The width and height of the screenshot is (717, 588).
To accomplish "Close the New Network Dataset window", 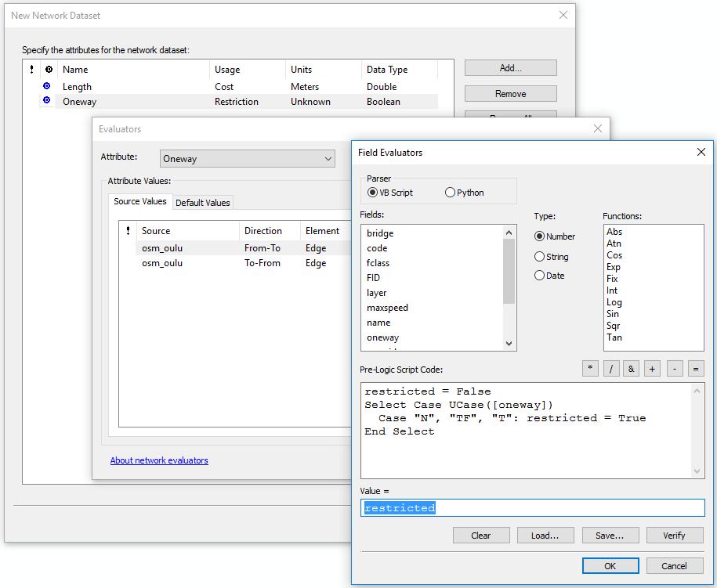I will [563, 15].
